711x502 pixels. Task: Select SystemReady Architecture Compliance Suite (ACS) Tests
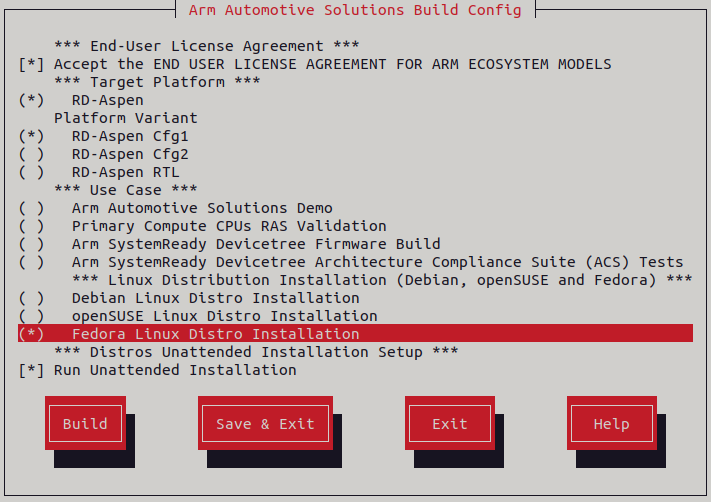point(31,262)
